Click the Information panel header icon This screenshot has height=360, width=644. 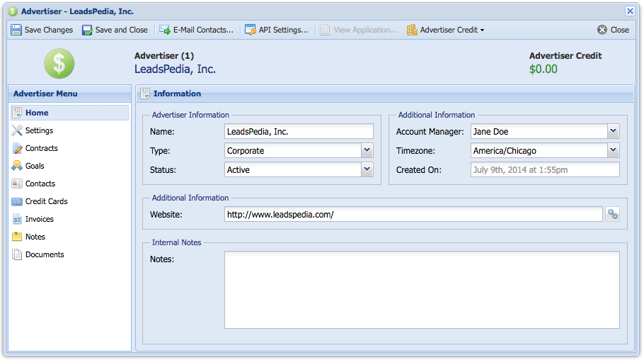[145, 94]
